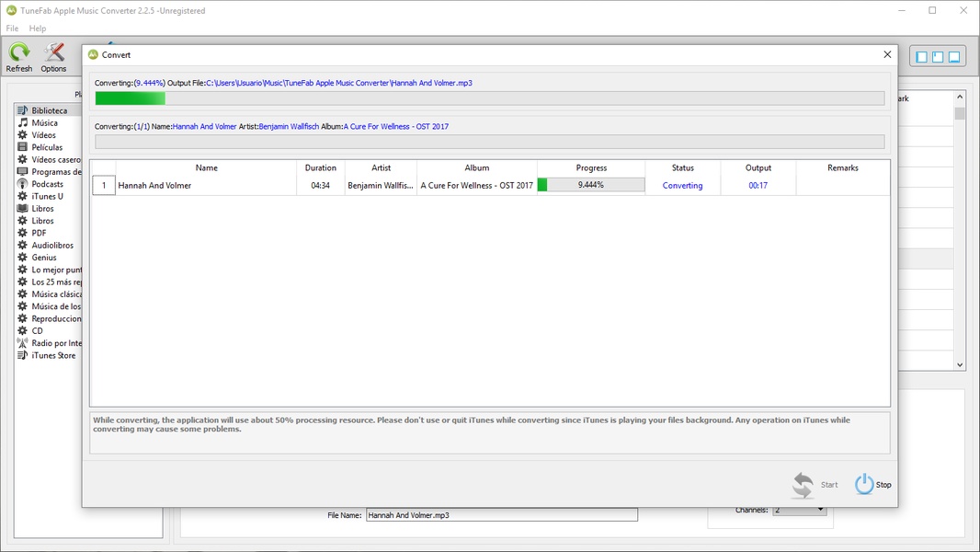Click the 00:17 output time cell

click(x=758, y=186)
